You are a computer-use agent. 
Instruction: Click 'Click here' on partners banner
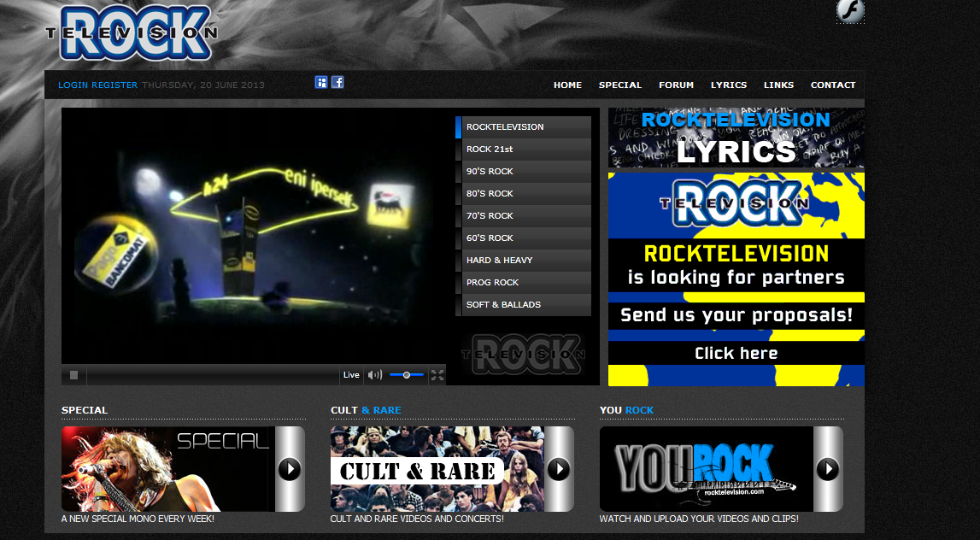pos(736,353)
